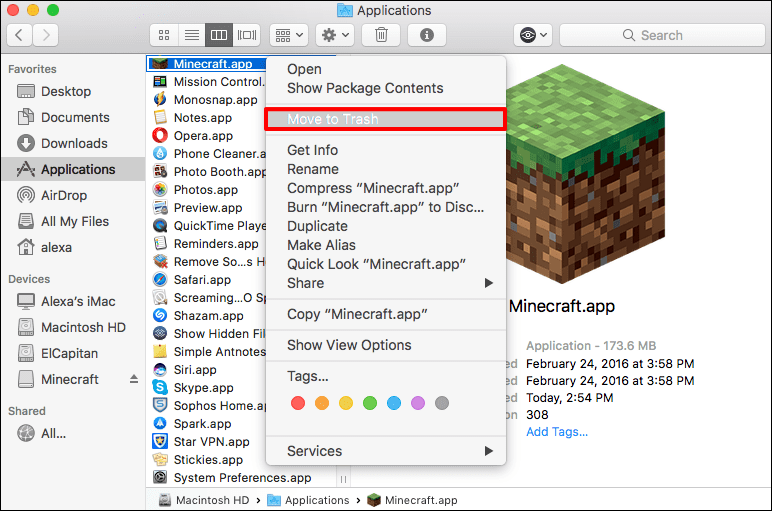Image resolution: width=772 pixels, height=511 pixels.
Task: Open the arrange items dropdown
Action: tap(289, 35)
